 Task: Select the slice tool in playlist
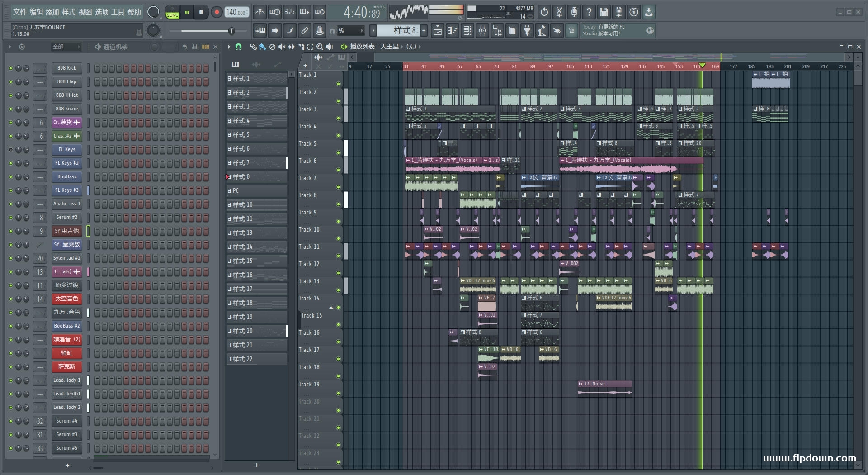(301, 47)
